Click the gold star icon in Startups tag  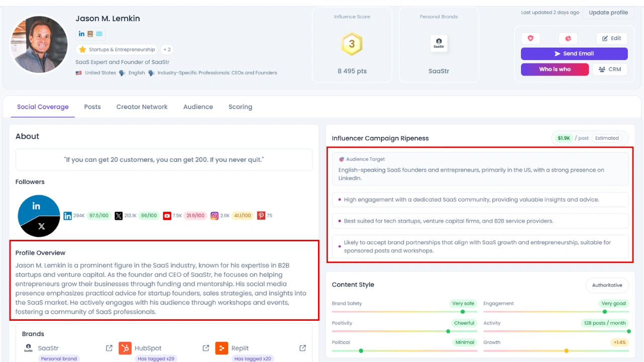[x=83, y=49]
